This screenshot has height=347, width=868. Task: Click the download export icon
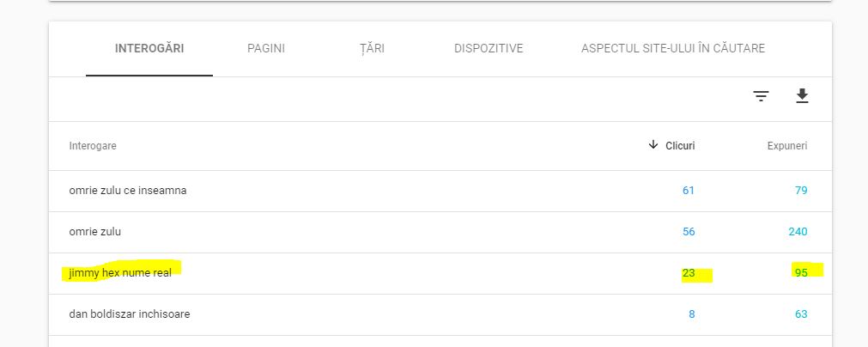pos(802,96)
